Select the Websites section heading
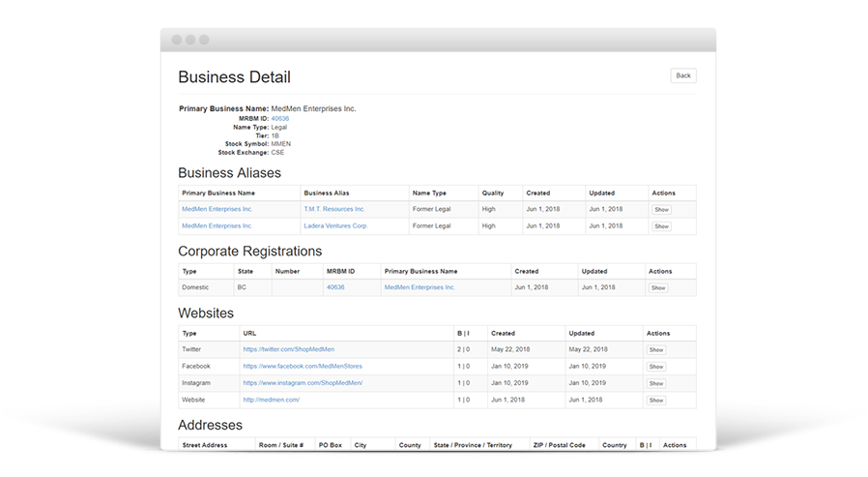The image size is (868, 477). click(206, 313)
